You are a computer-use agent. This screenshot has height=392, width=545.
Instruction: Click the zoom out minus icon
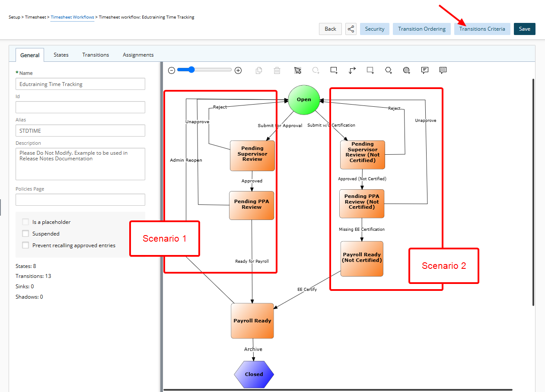[x=172, y=70]
